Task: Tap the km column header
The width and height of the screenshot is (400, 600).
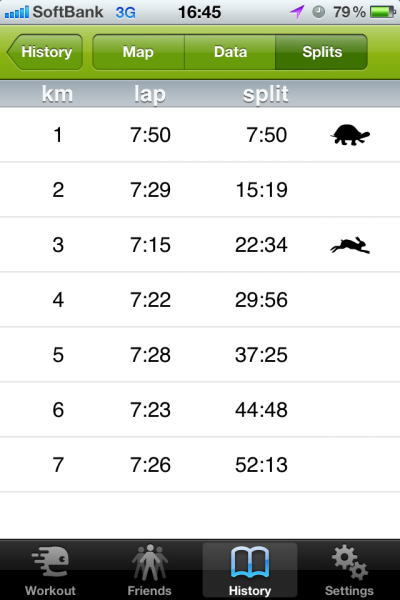Action: coord(57,94)
